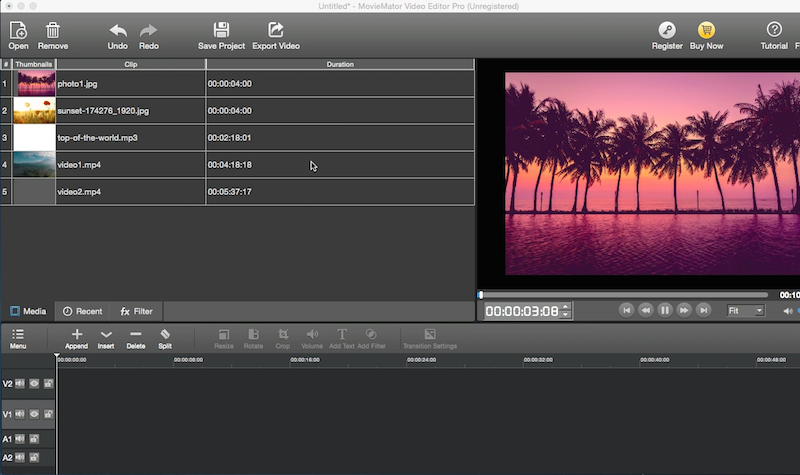Click the Delete timeline icon
Image resolution: width=800 pixels, height=475 pixels.
click(136, 336)
